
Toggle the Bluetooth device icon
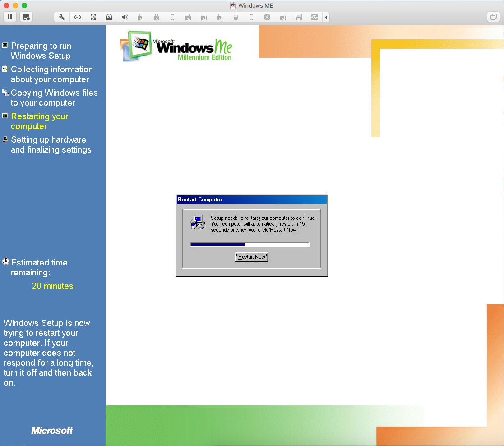(267, 17)
